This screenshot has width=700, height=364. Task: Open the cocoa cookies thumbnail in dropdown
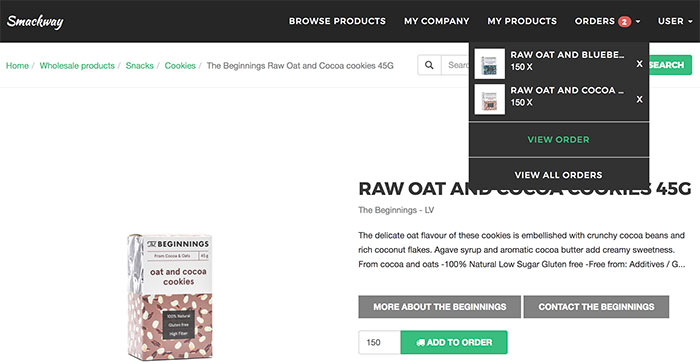[489, 99]
